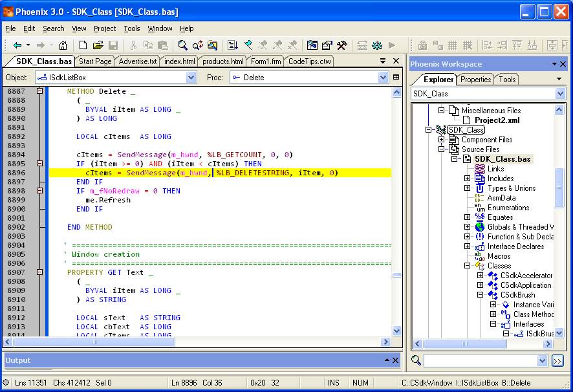Click the Copy icon in toolbar
The image size is (573, 392).
148,45
